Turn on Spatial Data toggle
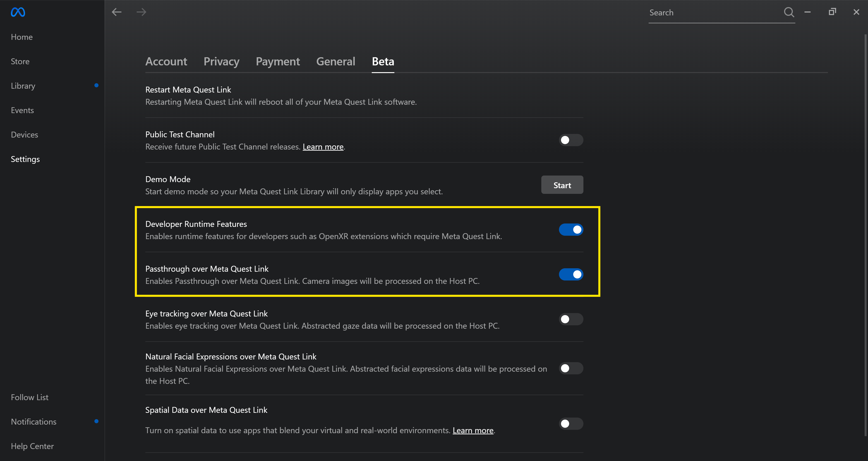The height and width of the screenshot is (461, 868). pyautogui.click(x=571, y=424)
